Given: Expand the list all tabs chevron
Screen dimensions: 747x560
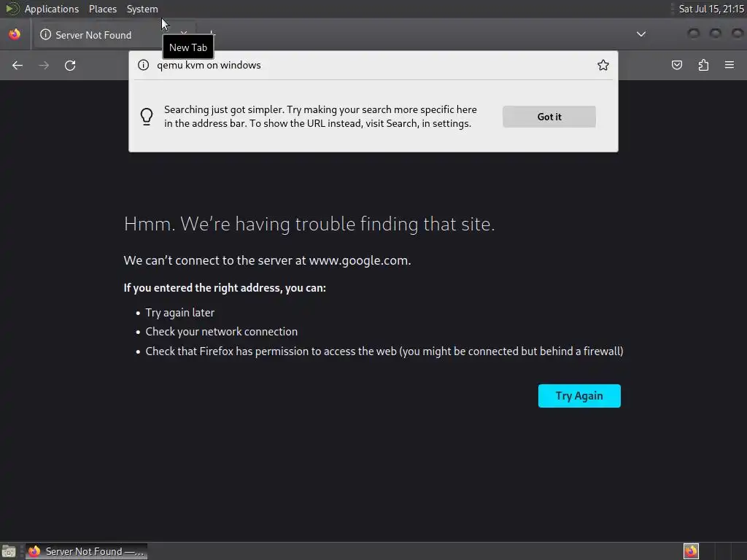Looking at the screenshot, I should pos(641,34).
